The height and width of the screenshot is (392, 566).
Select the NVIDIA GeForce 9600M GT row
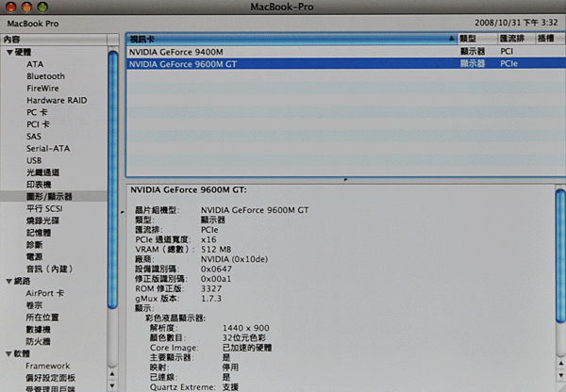[x=346, y=64]
